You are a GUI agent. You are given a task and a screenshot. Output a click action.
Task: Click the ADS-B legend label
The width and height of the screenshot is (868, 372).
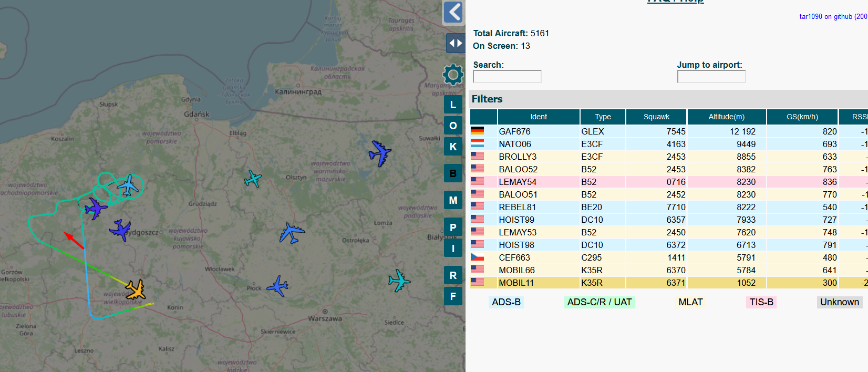pyautogui.click(x=506, y=302)
